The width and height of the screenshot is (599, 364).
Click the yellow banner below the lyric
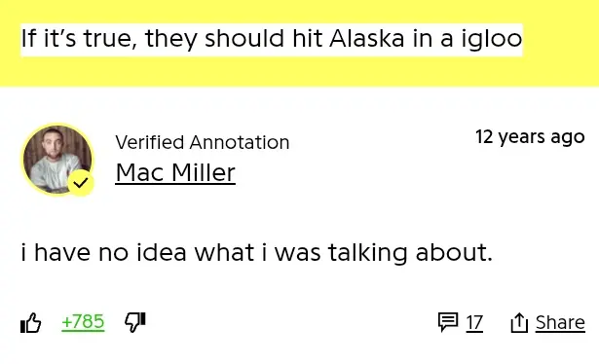pos(300,72)
